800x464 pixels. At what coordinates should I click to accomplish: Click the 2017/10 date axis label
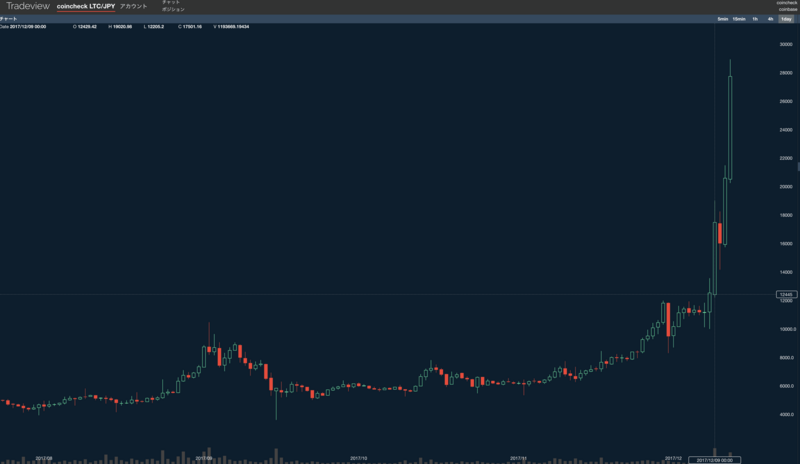coord(359,458)
